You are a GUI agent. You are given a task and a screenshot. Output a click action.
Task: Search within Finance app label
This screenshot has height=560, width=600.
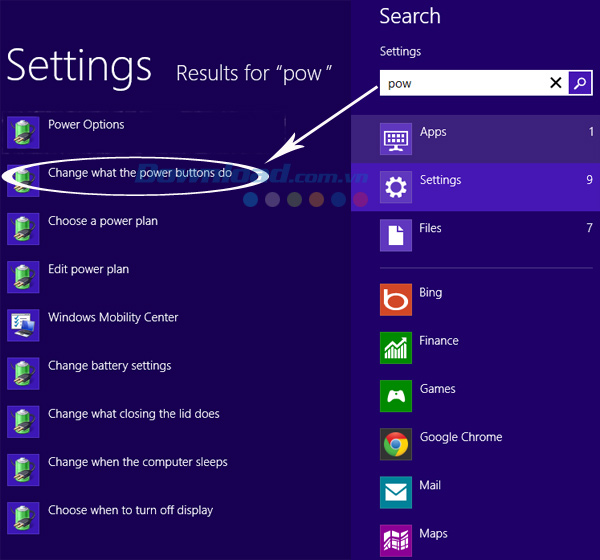(439, 341)
